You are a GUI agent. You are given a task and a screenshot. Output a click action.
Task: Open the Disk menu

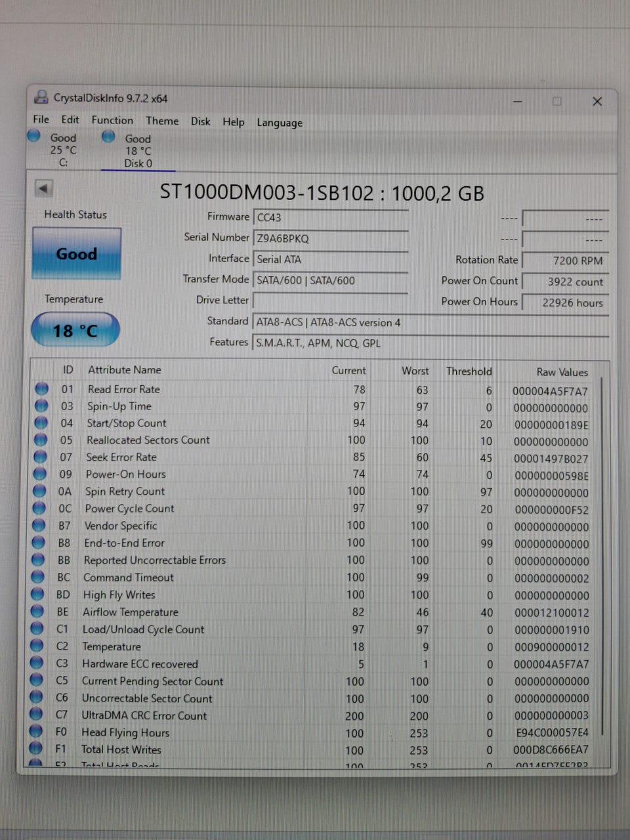click(201, 121)
